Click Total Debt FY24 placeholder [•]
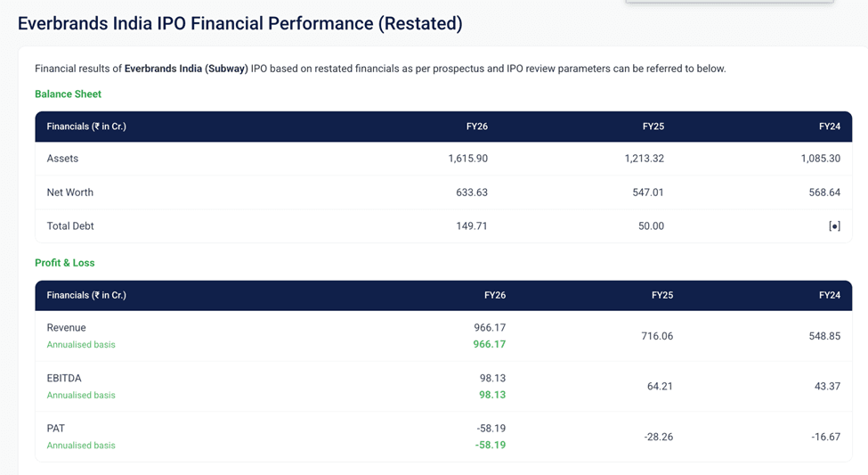 pyautogui.click(x=834, y=226)
